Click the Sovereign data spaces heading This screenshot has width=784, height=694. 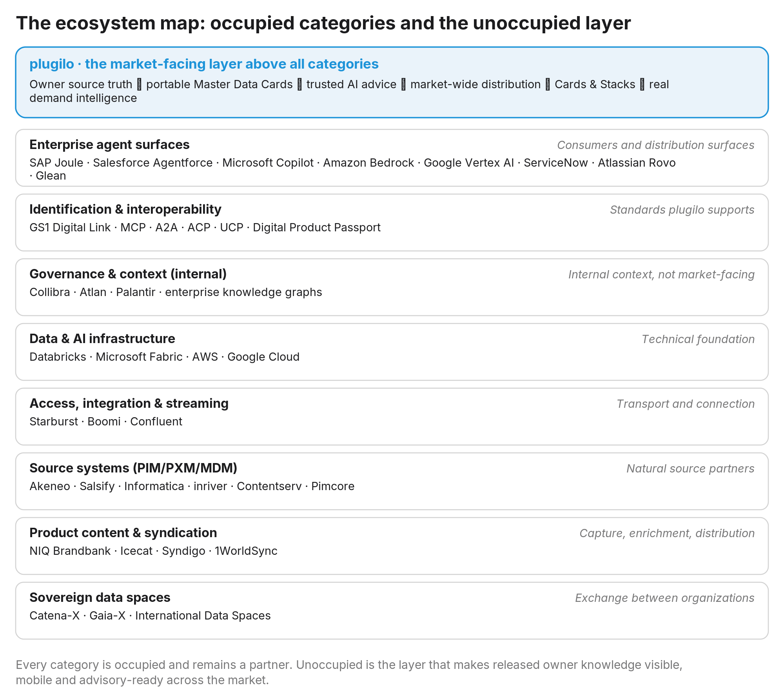point(100,598)
